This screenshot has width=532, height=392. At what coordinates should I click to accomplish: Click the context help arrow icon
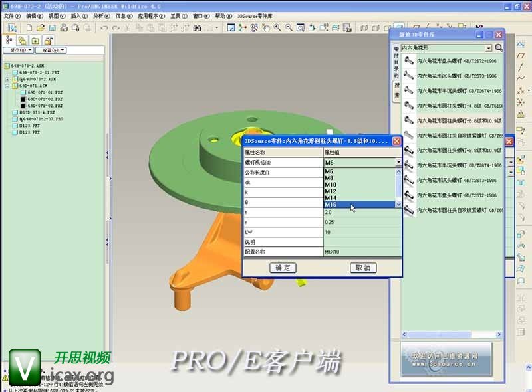[x=479, y=27]
